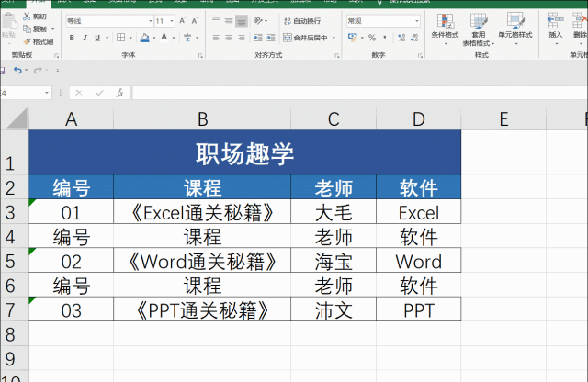The height and width of the screenshot is (382, 588).
Task: Open the Name Box dropdown arrow
Action: [47, 93]
